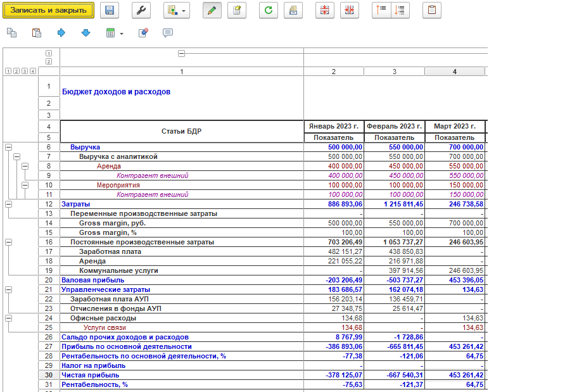584x392 pixels.
Task: Collapse the Офисные расходы group
Action: tap(9, 318)
